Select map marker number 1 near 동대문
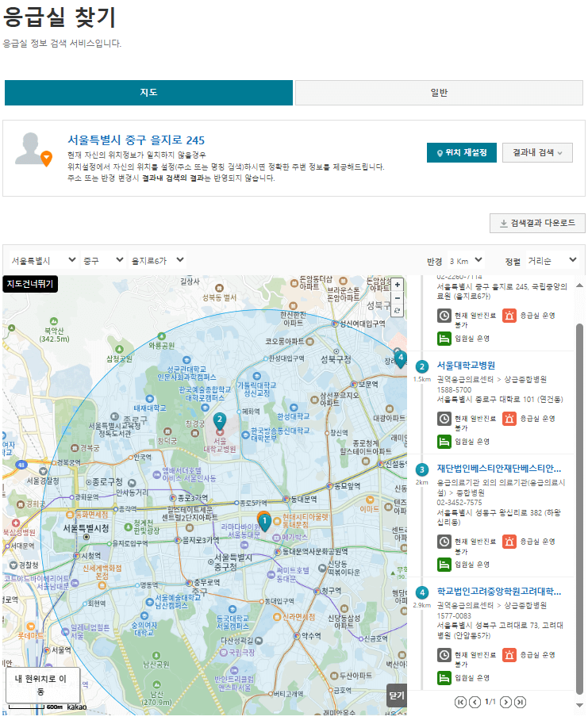The width and height of the screenshot is (588, 728). (264, 523)
